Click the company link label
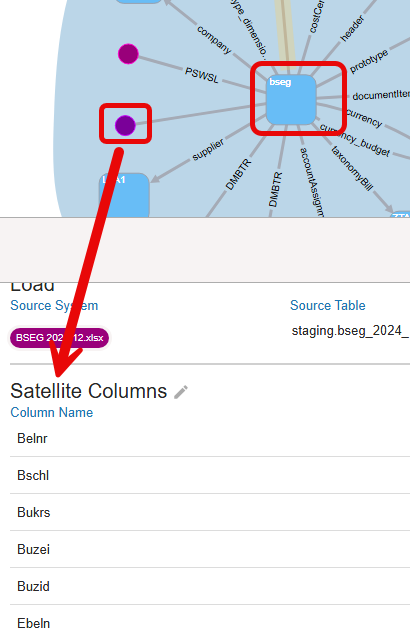The height and width of the screenshot is (631, 410). point(214,40)
